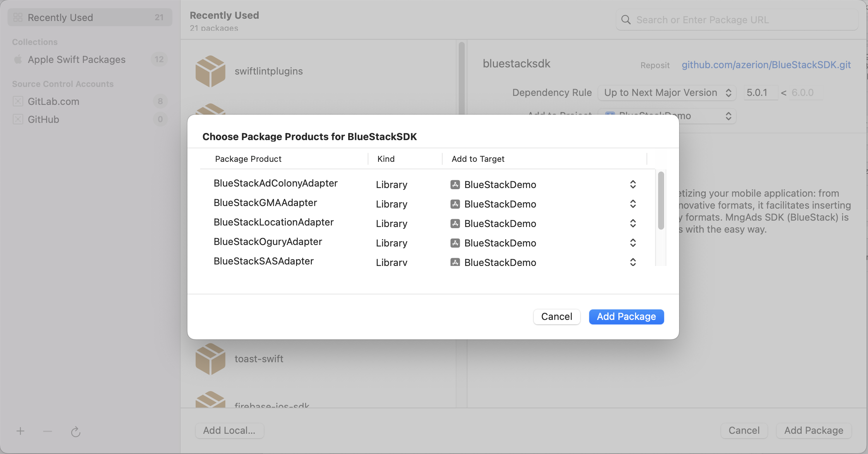
Task: Click the product list vertical scrollbar
Action: click(661, 200)
